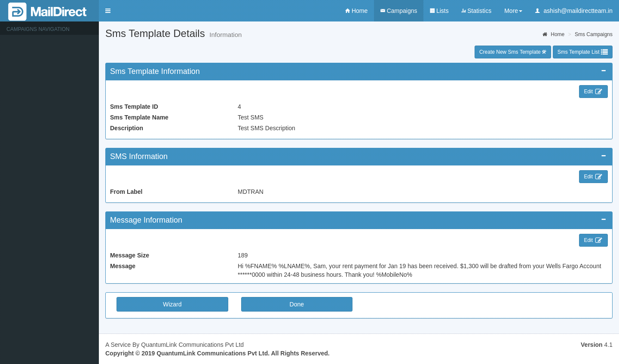Screen dimensions: 619x364
Task: Click the Sms Campaigns breadcrumb
Action: click(x=593, y=34)
